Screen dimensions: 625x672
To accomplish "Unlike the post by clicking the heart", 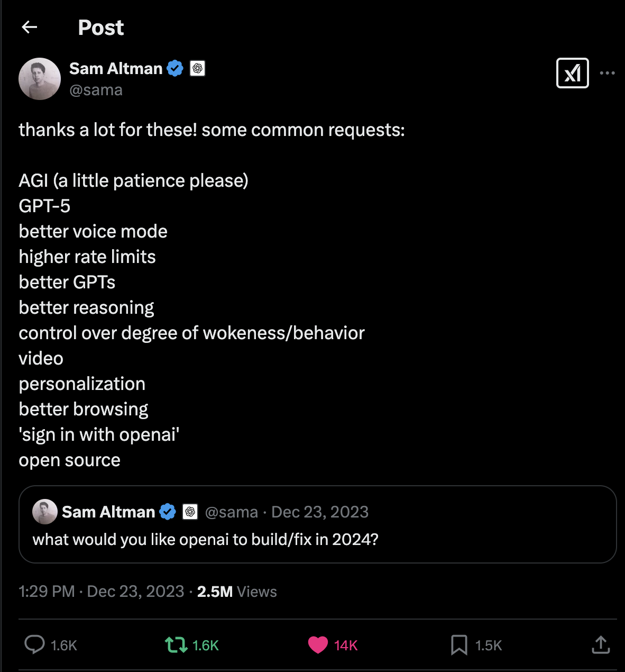I will pyautogui.click(x=318, y=645).
